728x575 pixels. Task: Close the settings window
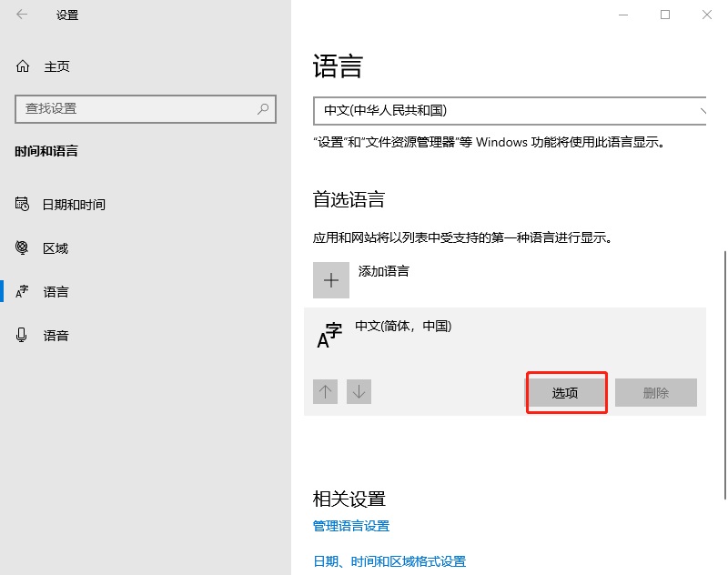tap(707, 15)
